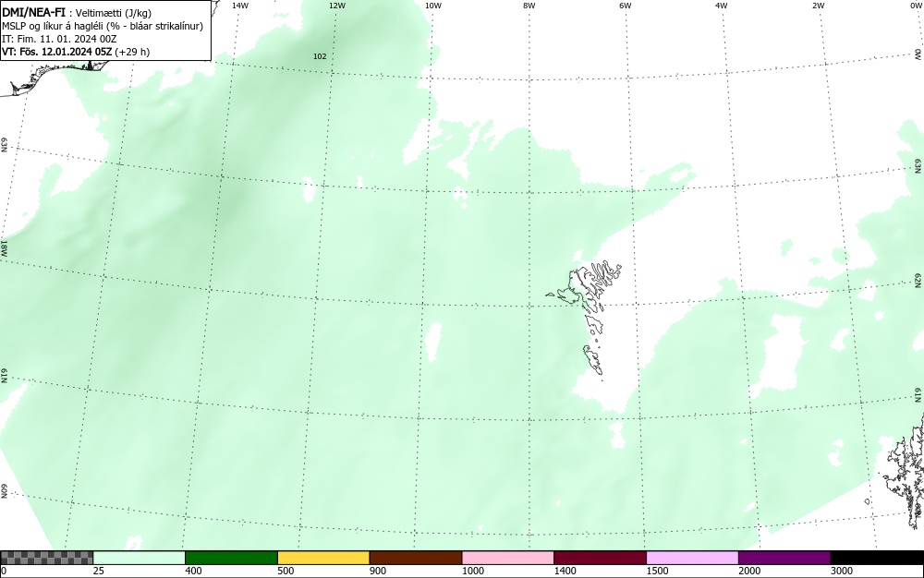Click the checkered 0–25 legend swatch

(x=46, y=558)
